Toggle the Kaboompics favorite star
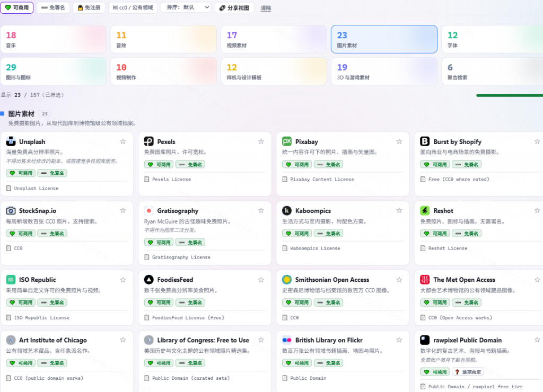The height and width of the screenshot is (392, 543). 399,210
